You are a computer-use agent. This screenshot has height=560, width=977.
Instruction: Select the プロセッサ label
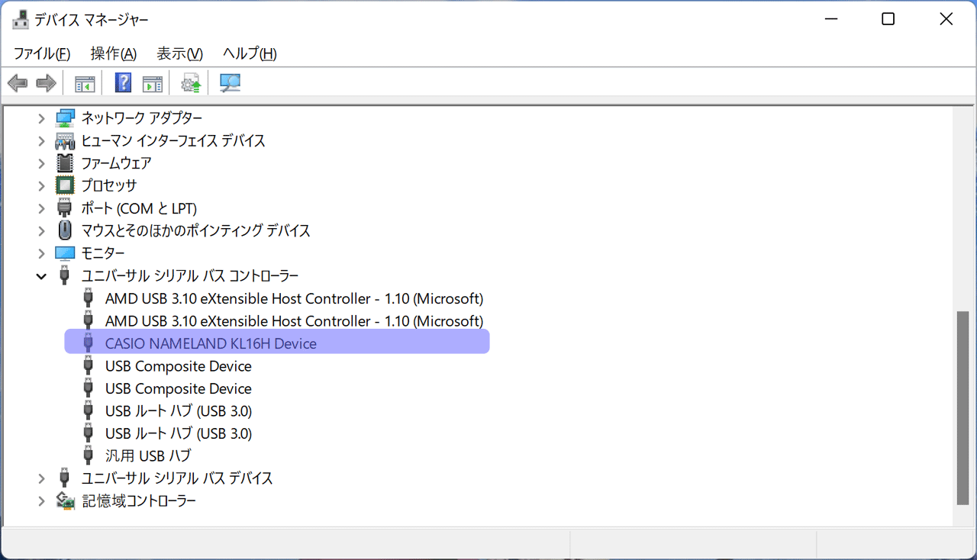point(108,185)
